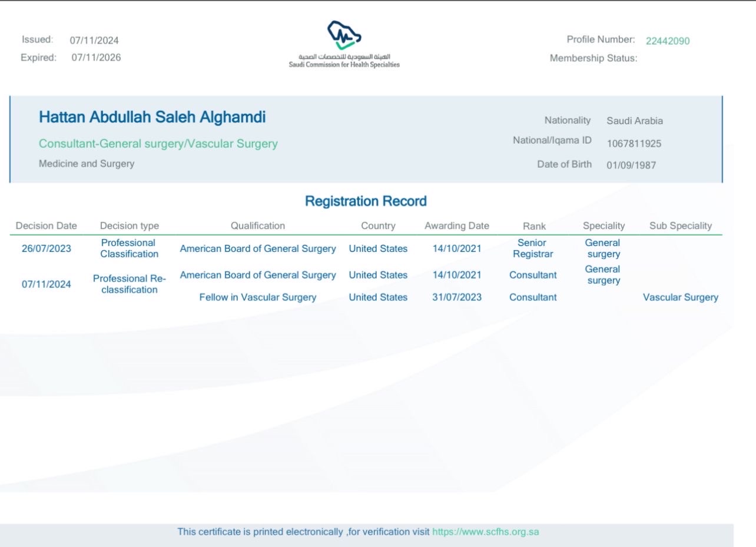The width and height of the screenshot is (756, 547).
Task: Click the name Hattan Abdullah Saleh Alghamdi
Action: pyautogui.click(x=152, y=117)
